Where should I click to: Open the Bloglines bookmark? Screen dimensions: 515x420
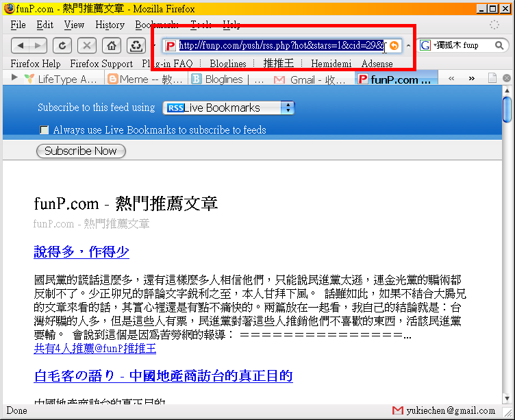(228, 64)
